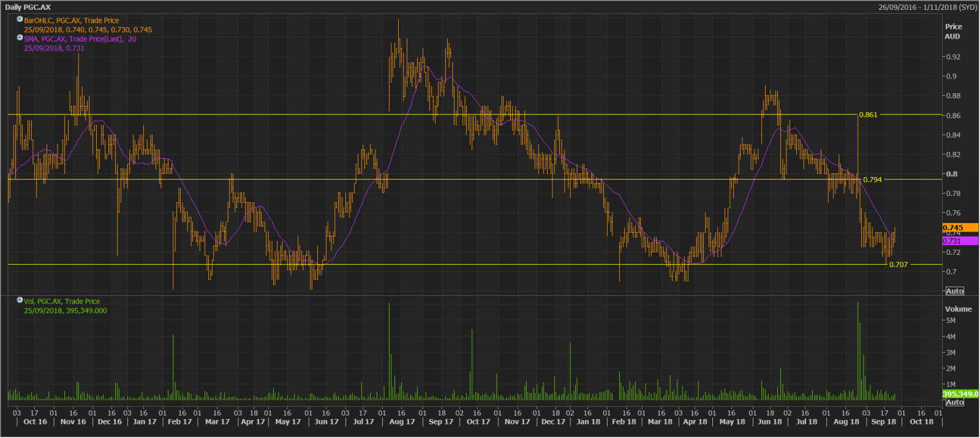Select the 0.707 horizontal line label
The image size is (980, 438).
tap(899, 265)
